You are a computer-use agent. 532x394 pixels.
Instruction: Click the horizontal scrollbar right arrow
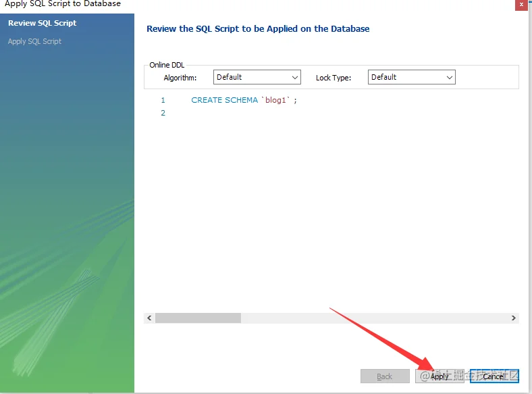click(513, 318)
